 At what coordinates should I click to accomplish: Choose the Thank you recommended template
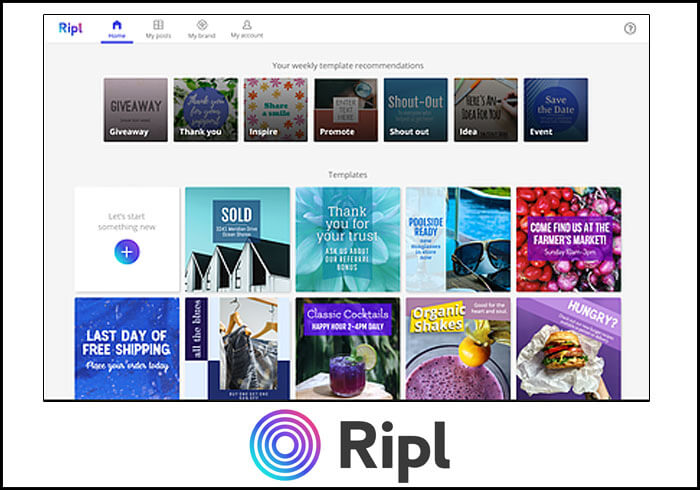[206, 110]
